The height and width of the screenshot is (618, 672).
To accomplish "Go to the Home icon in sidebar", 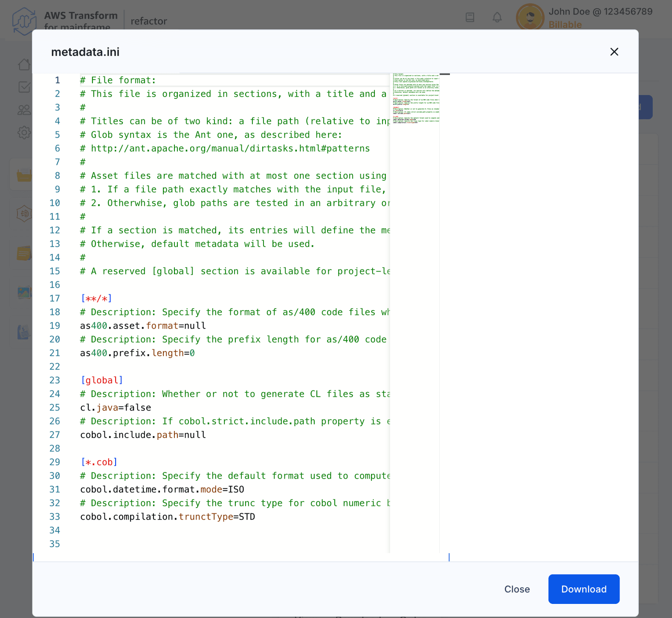I will [x=24, y=64].
